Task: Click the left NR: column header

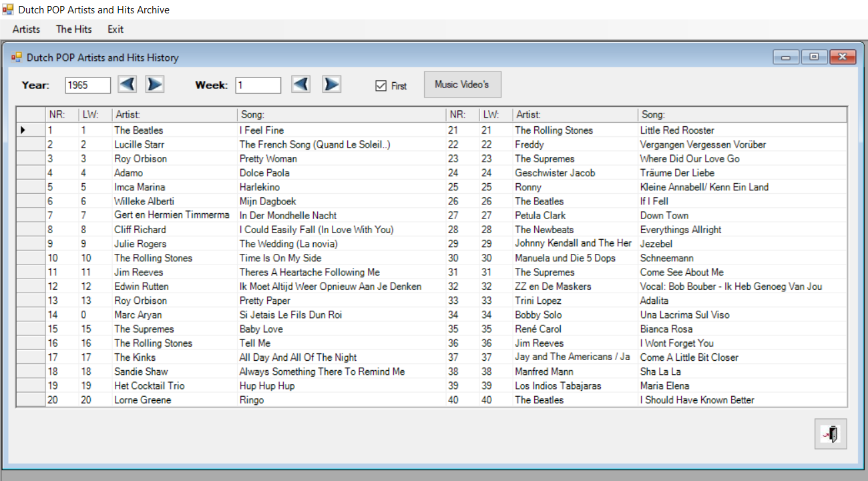Action: click(61, 115)
